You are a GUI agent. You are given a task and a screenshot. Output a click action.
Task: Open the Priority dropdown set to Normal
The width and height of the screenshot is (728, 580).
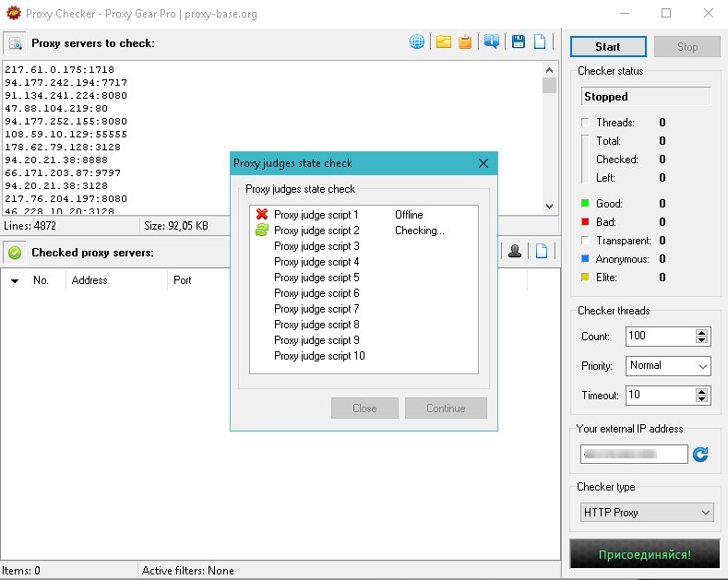click(668, 366)
